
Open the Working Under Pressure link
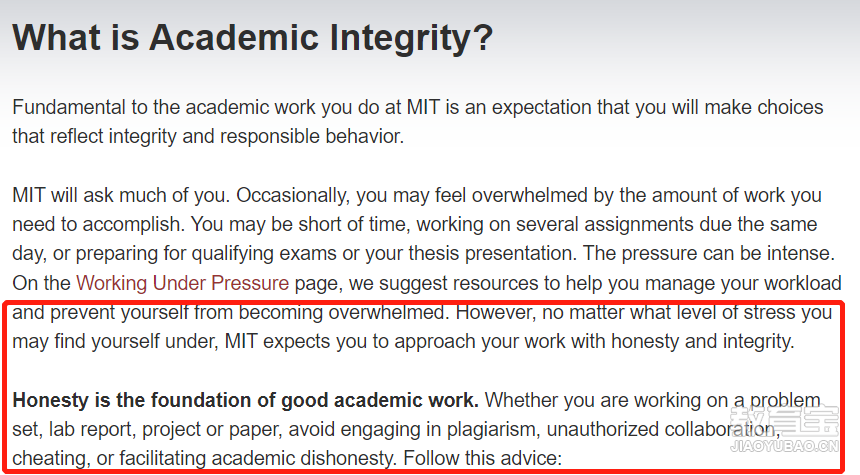point(183,283)
